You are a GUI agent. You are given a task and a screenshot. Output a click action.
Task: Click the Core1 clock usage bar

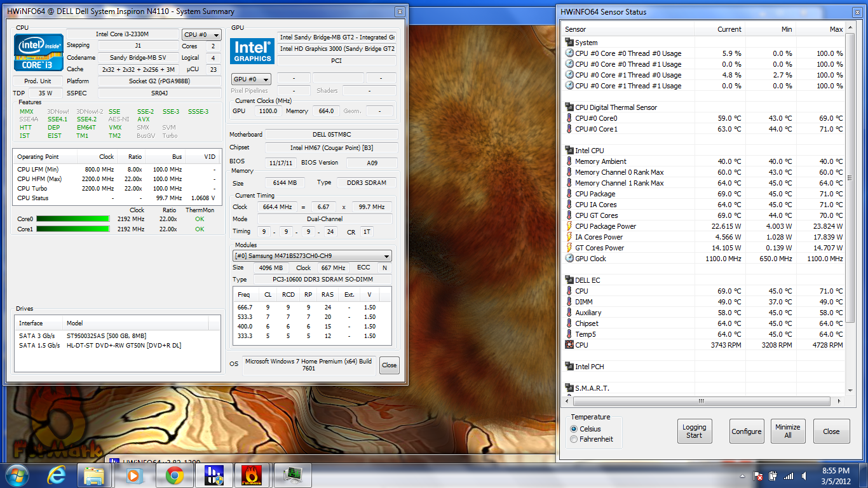(72, 229)
